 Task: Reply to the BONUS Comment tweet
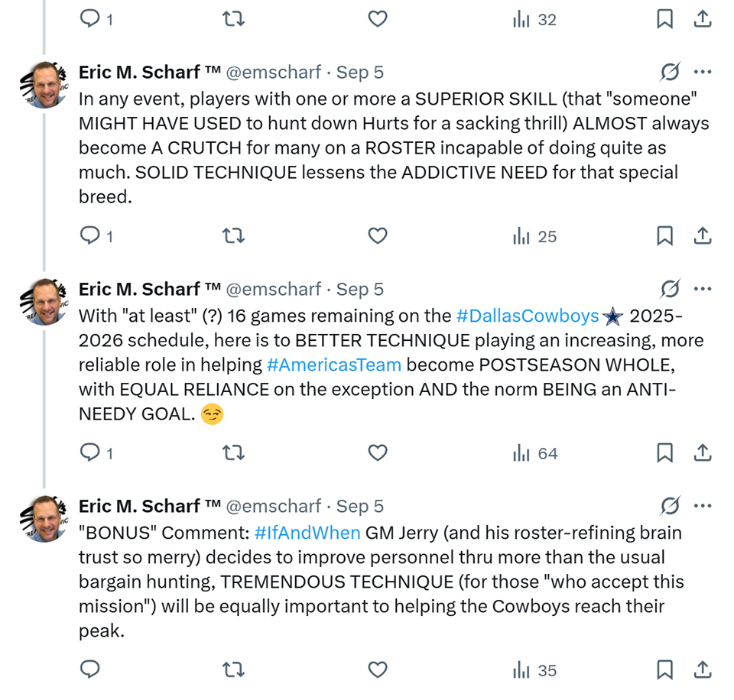pyautogui.click(x=90, y=670)
